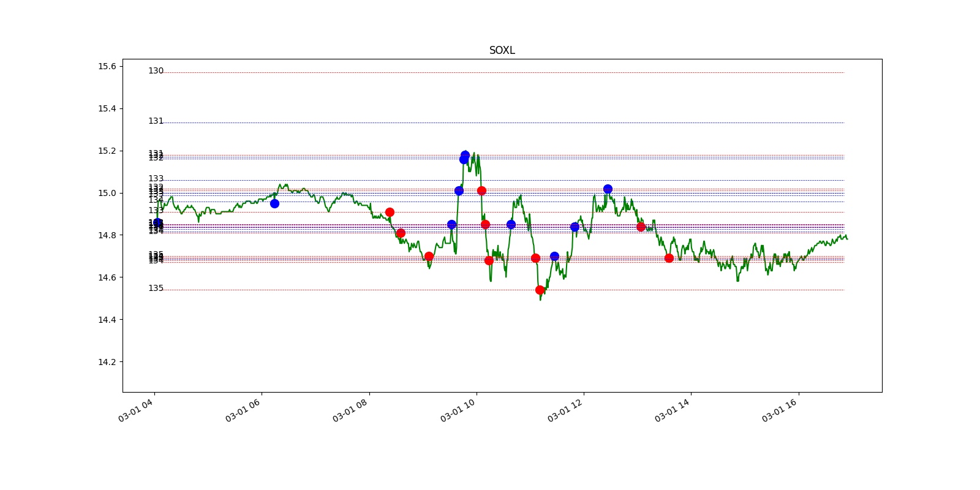This screenshot has width=980, height=490.
Task: Click the 14.2 y-axis tick label
Action: tap(107, 362)
